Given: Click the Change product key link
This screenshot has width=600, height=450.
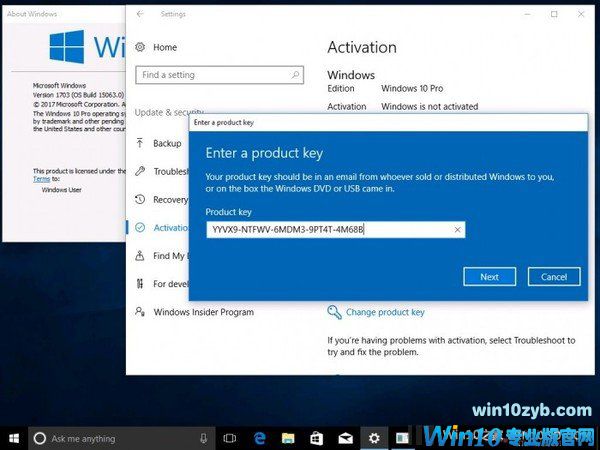Looking at the screenshot, I should coord(385,312).
